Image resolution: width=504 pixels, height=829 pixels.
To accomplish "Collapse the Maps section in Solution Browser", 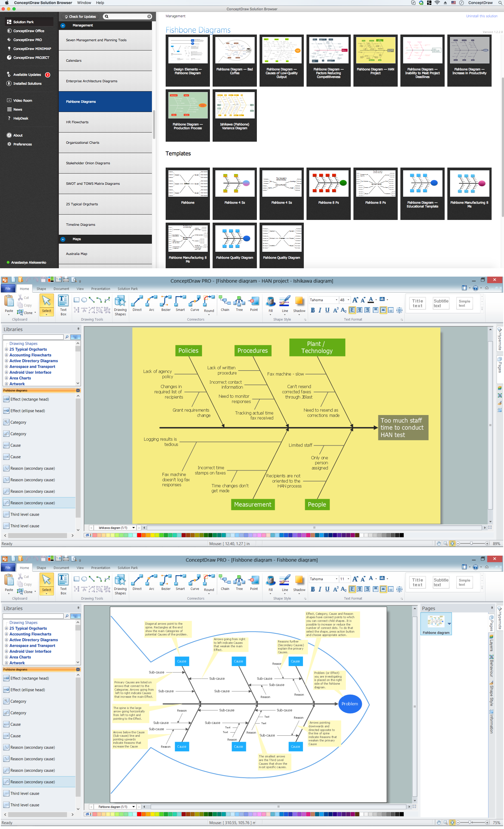I will (63, 239).
